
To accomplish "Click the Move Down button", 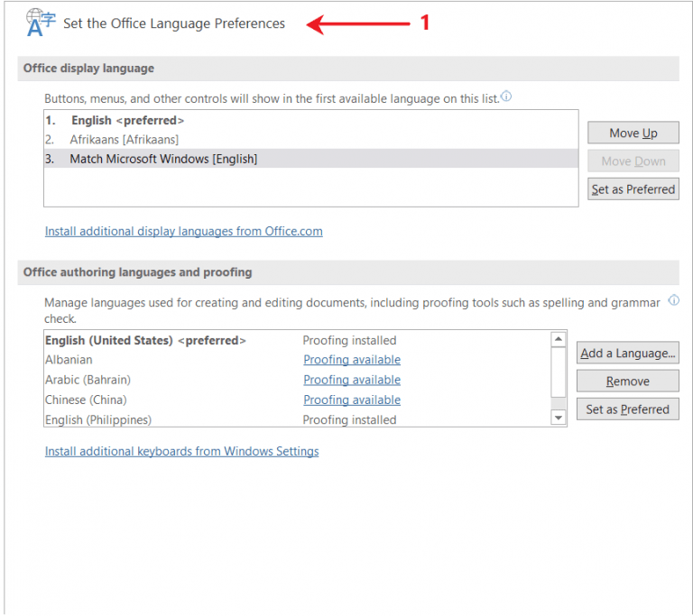I will click(x=633, y=161).
